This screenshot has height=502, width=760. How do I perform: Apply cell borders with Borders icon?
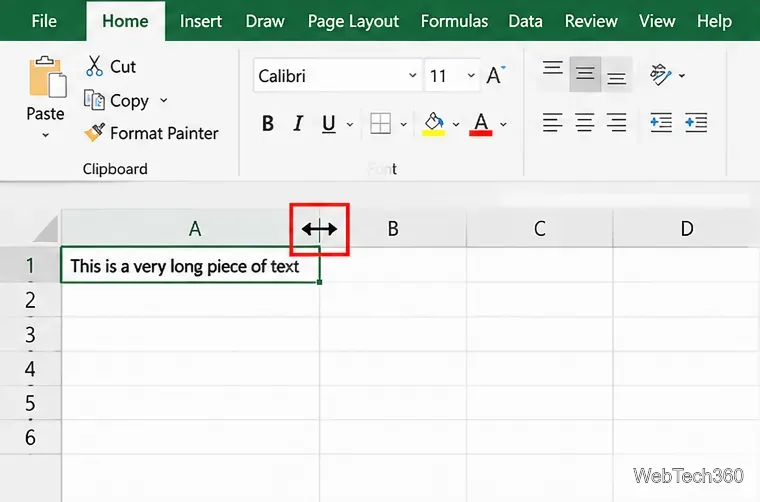click(x=380, y=124)
